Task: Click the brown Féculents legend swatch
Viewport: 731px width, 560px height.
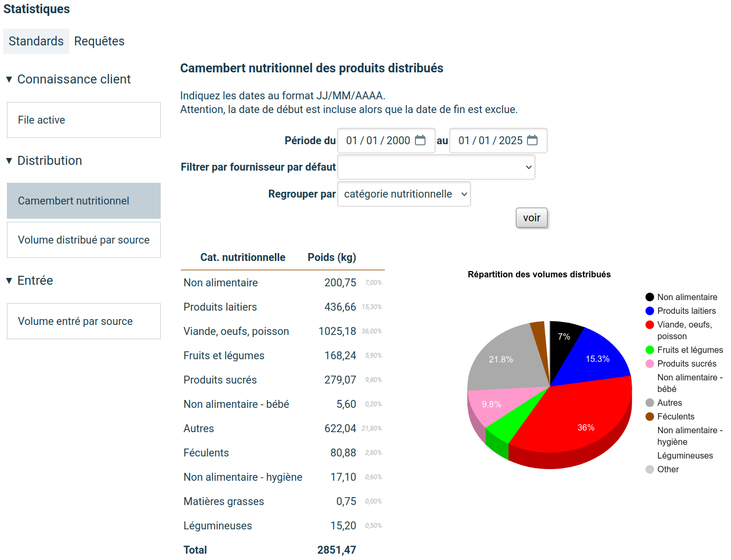Action: pos(650,416)
